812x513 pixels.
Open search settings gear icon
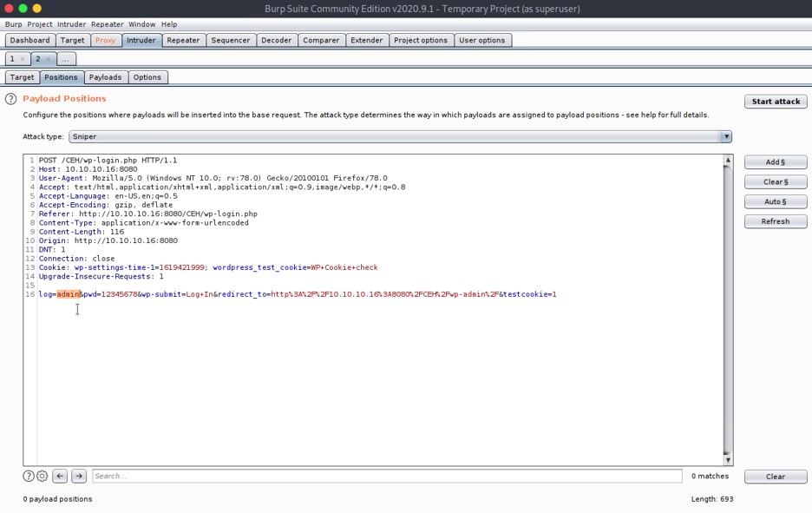click(42, 476)
